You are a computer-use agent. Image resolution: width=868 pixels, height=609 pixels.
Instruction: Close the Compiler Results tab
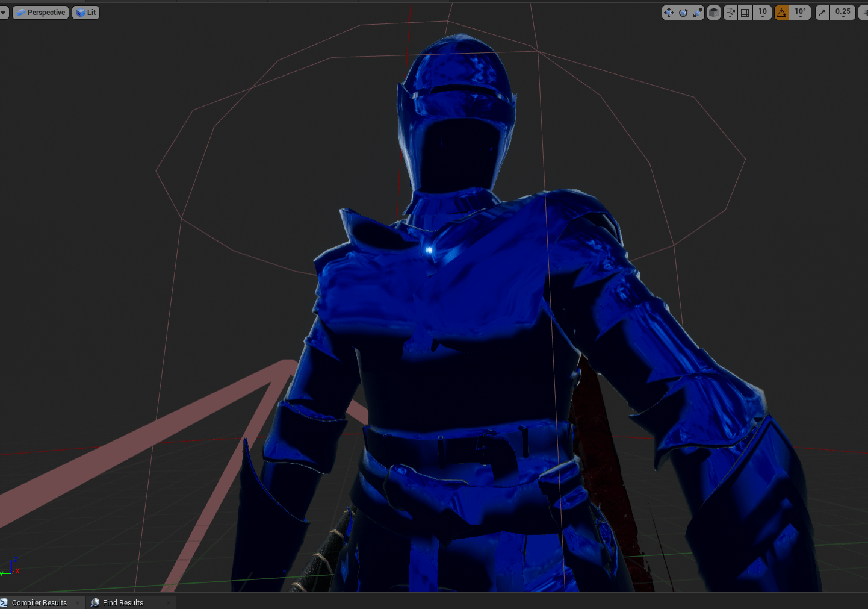[78, 602]
